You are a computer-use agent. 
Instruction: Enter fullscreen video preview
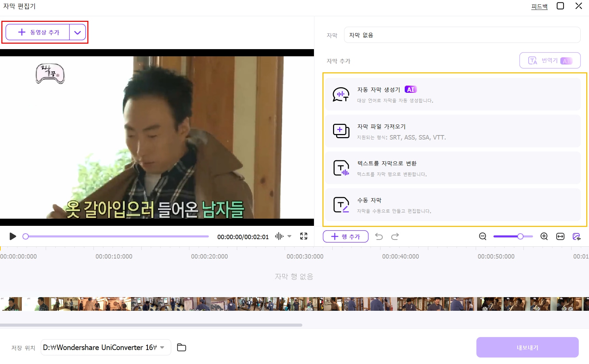tap(304, 236)
